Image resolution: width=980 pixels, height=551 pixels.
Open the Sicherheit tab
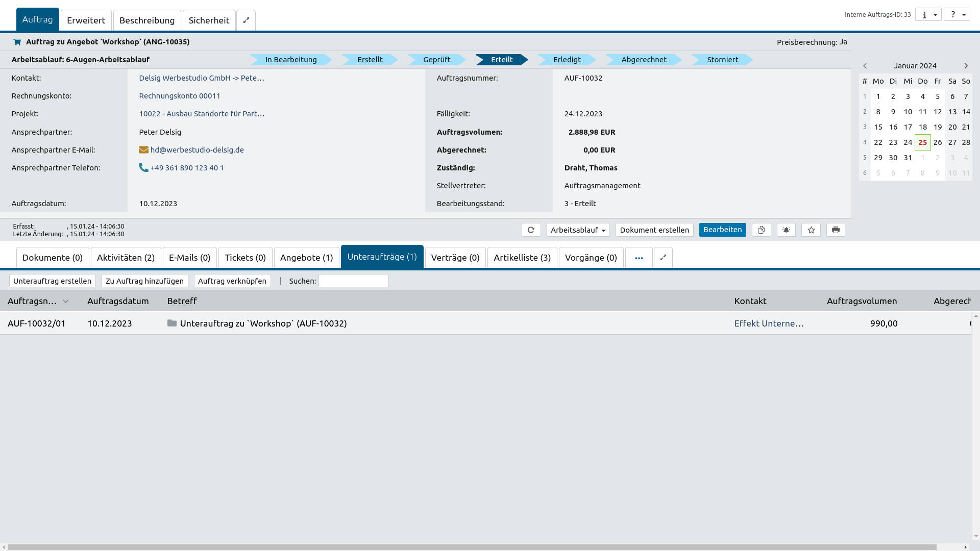click(209, 20)
